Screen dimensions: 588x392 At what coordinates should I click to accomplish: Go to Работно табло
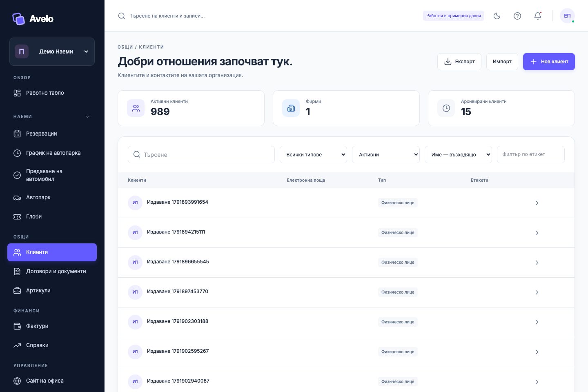(52, 93)
